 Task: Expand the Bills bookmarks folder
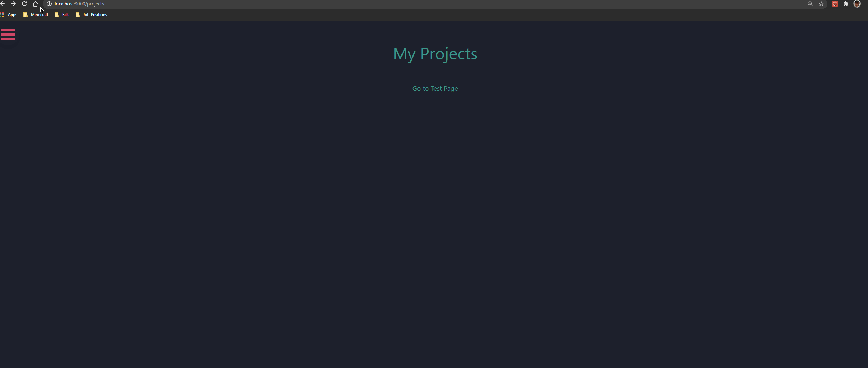coord(62,15)
